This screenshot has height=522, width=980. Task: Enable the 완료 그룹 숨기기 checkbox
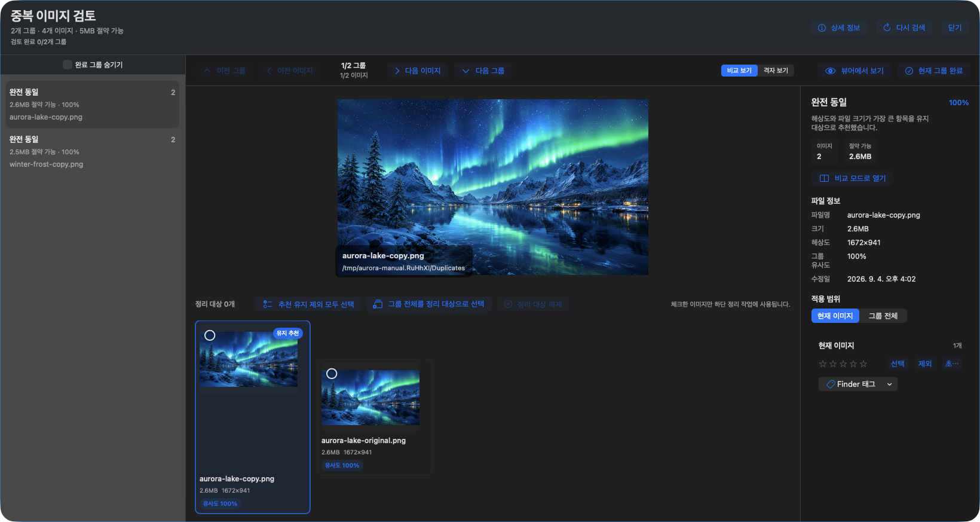68,65
